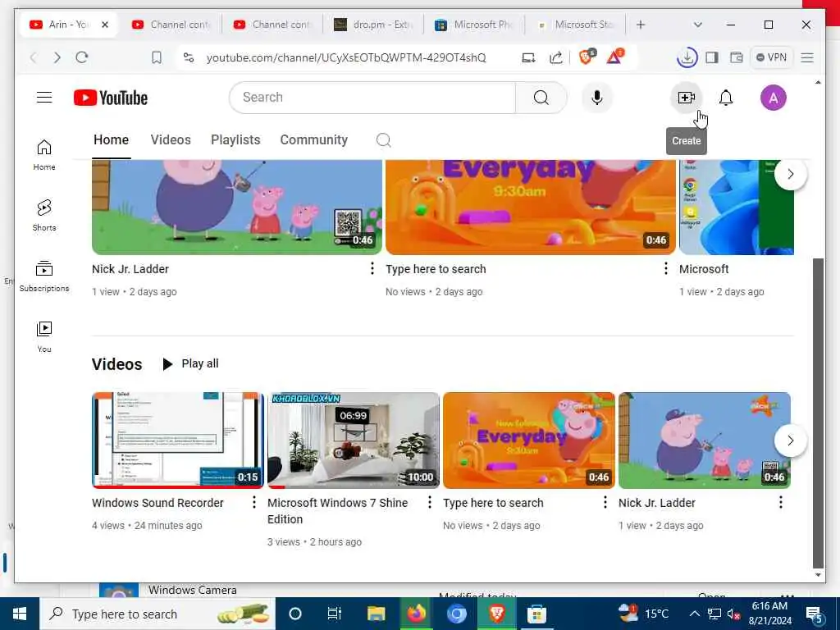Open the install/cast screen icon in address bar

[x=528, y=57]
